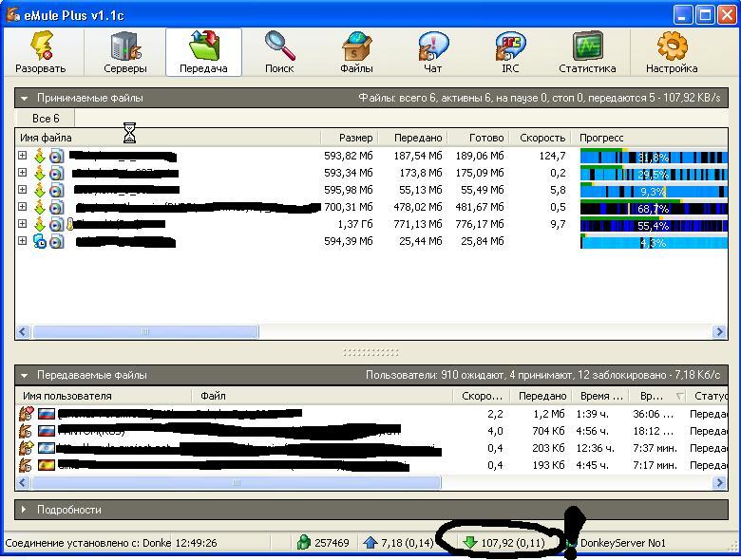Click the download status icon of the 700,31 Мб file
Screen dimensions: 741x560
(40, 207)
